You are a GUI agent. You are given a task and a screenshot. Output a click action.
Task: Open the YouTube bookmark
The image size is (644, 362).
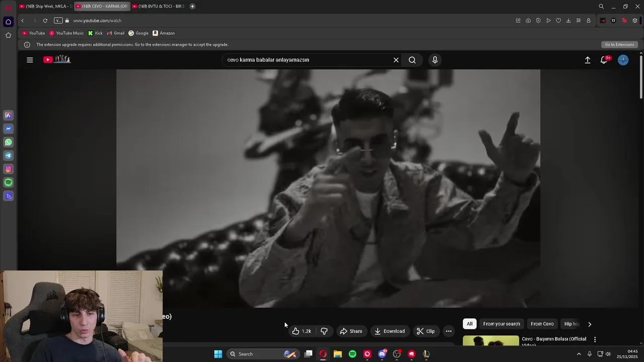pos(33,33)
